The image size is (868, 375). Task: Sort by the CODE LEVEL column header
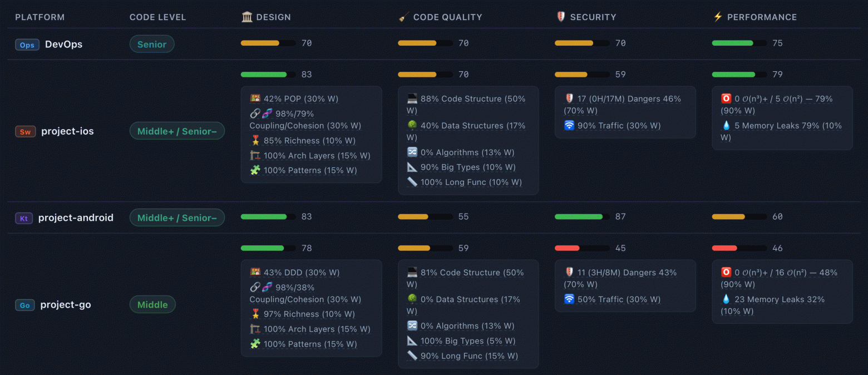click(157, 17)
